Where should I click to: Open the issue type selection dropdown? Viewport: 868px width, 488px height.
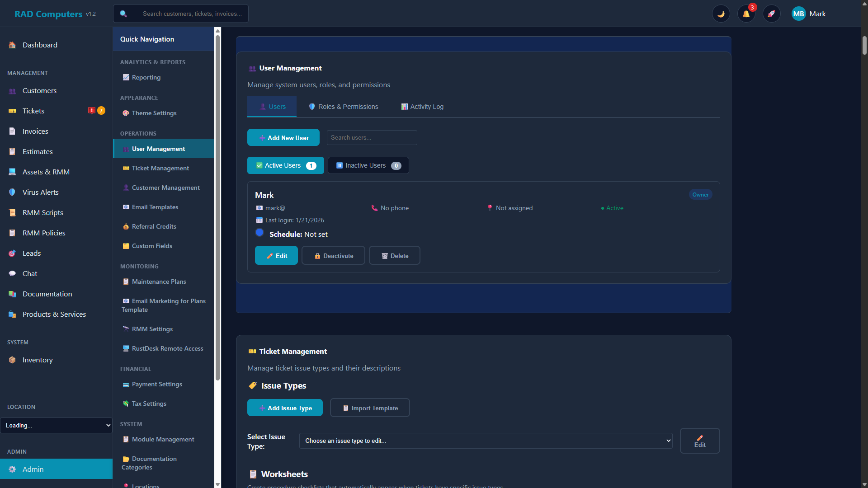(x=486, y=441)
